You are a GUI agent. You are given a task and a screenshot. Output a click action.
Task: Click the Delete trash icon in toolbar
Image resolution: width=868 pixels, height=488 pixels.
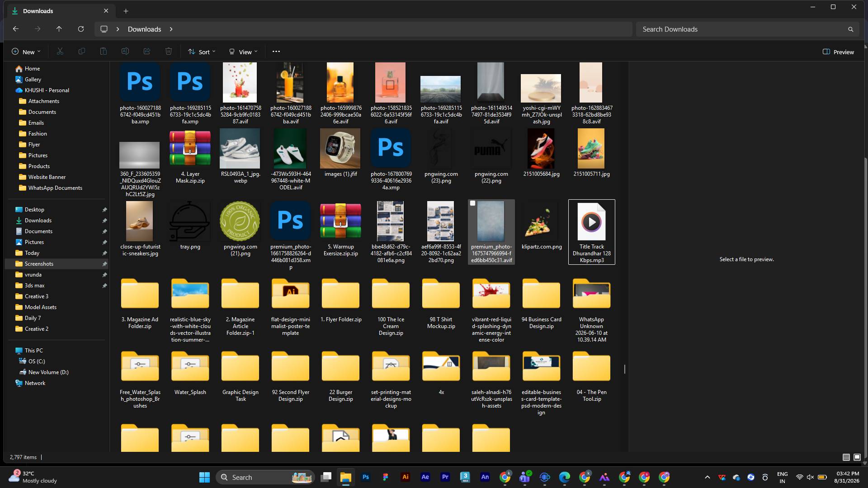coord(169,52)
